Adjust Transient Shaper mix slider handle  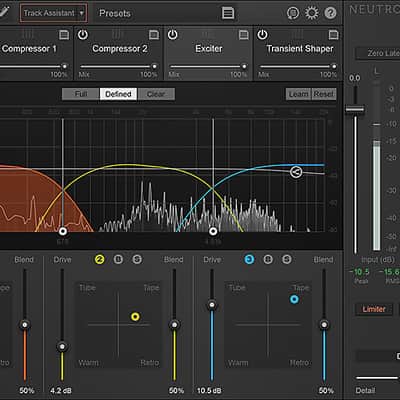point(334,66)
